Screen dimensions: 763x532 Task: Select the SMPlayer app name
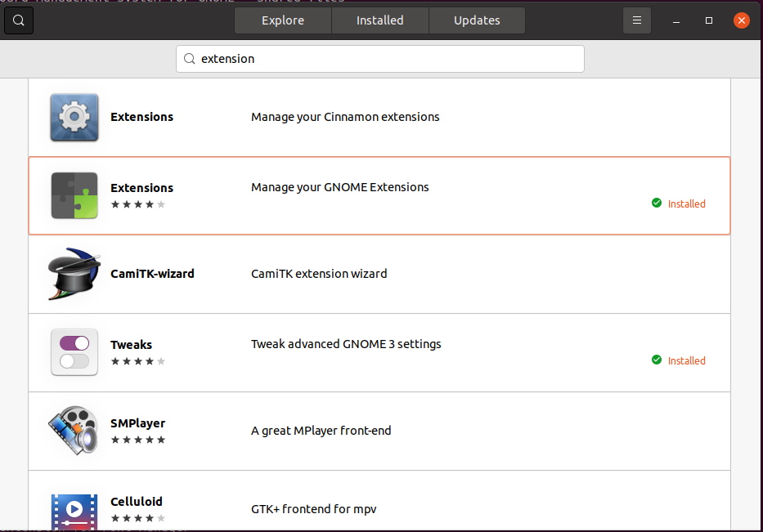(137, 423)
